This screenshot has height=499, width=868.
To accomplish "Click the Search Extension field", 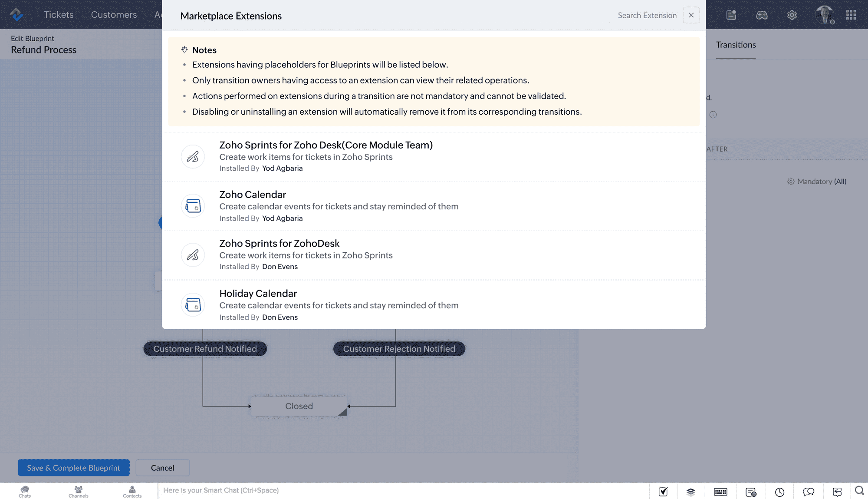I will (647, 16).
